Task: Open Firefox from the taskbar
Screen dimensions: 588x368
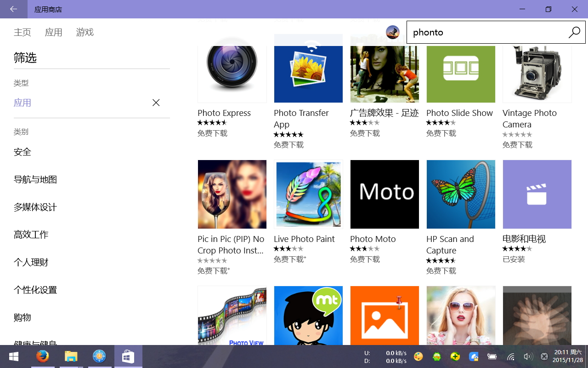Action: (x=43, y=356)
